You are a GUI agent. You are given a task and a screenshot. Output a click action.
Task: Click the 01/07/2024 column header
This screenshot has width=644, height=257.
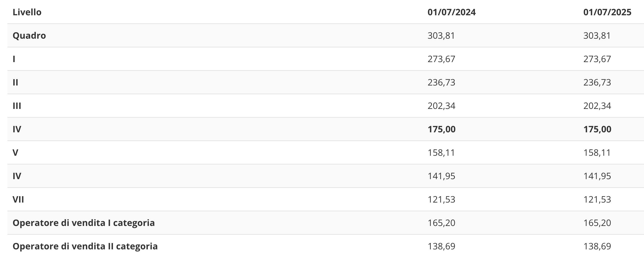click(x=452, y=12)
